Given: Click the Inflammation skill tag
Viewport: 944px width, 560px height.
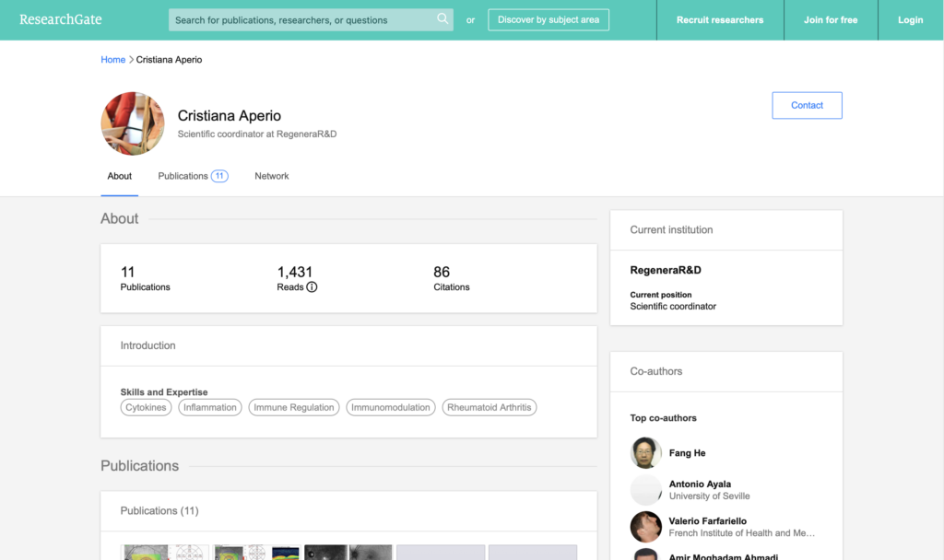Looking at the screenshot, I should click(x=209, y=407).
